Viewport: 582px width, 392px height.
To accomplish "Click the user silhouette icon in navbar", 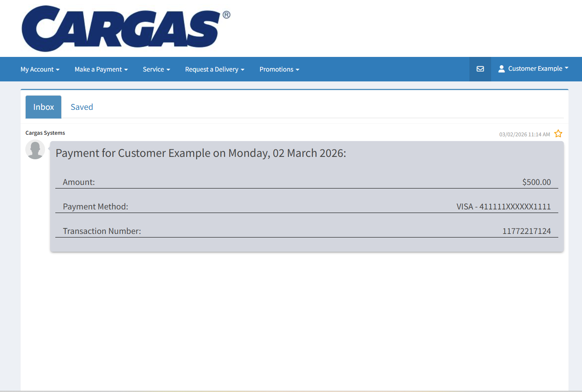I will click(x=501, y=69).
